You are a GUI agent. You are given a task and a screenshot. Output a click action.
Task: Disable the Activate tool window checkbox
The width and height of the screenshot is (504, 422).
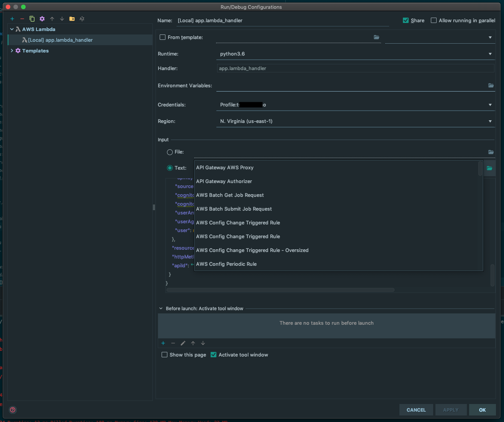tap(214, 355)
